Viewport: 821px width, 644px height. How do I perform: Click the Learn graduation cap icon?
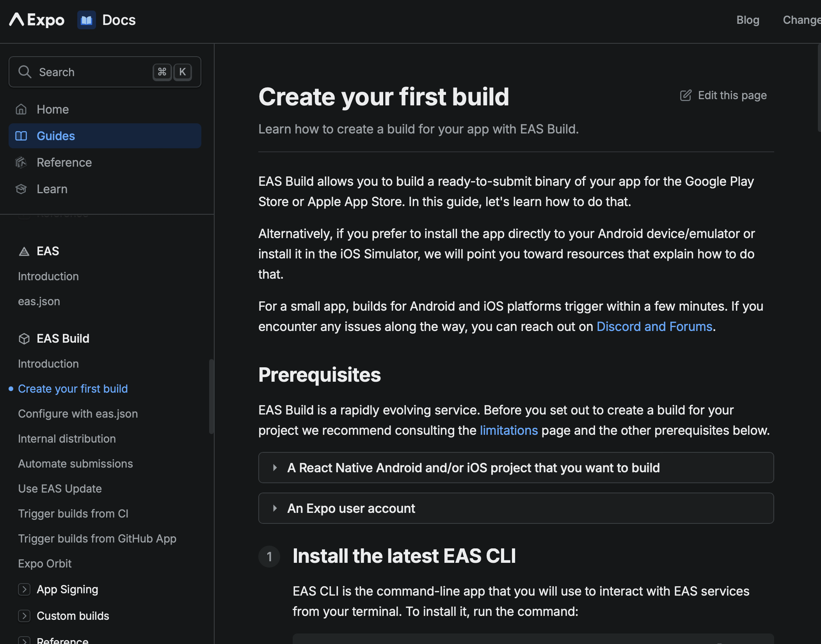(21, 189)
